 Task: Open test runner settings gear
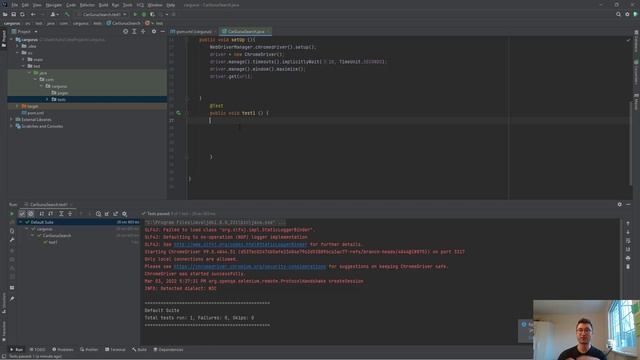124,213
